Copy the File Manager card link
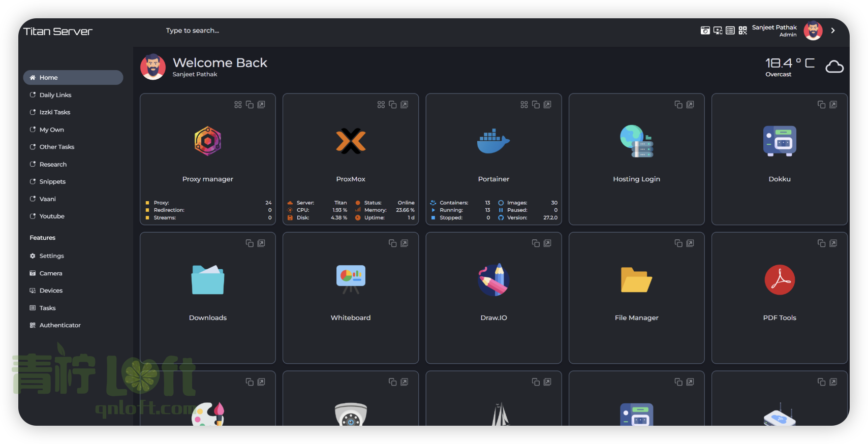 tap(678, 243)
